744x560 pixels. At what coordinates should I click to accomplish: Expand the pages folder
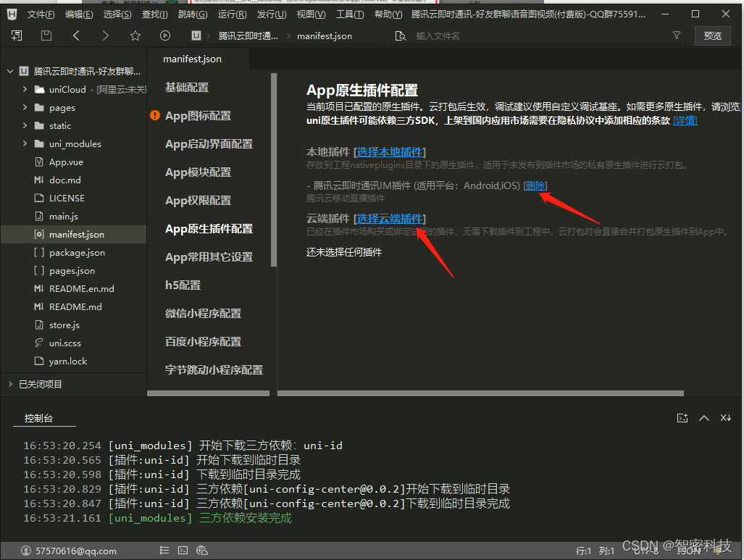coord(25,108)
